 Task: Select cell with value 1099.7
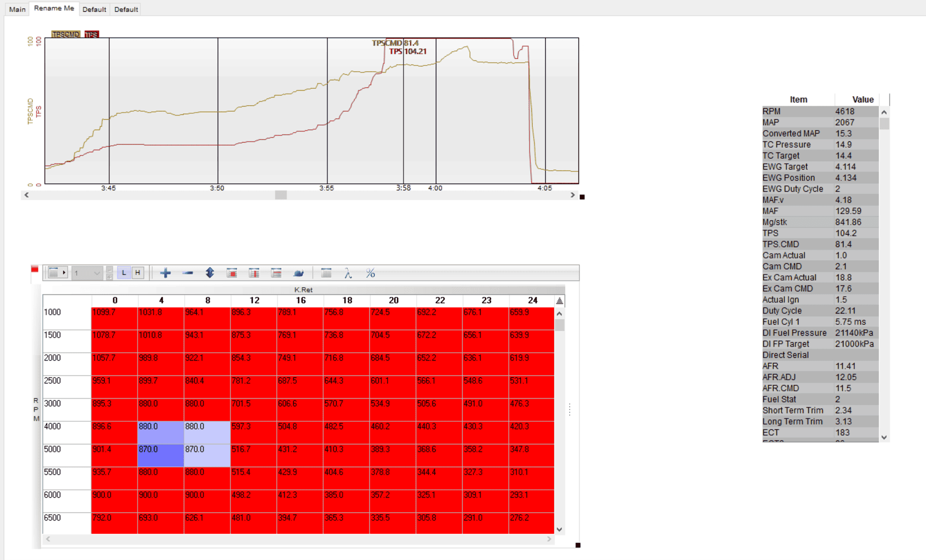[115, 318]
